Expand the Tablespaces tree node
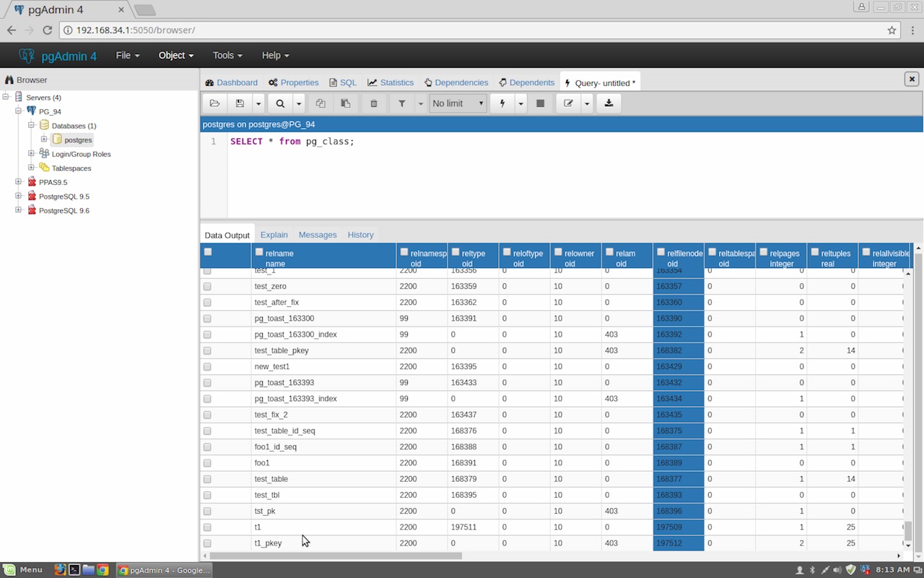 31,168
